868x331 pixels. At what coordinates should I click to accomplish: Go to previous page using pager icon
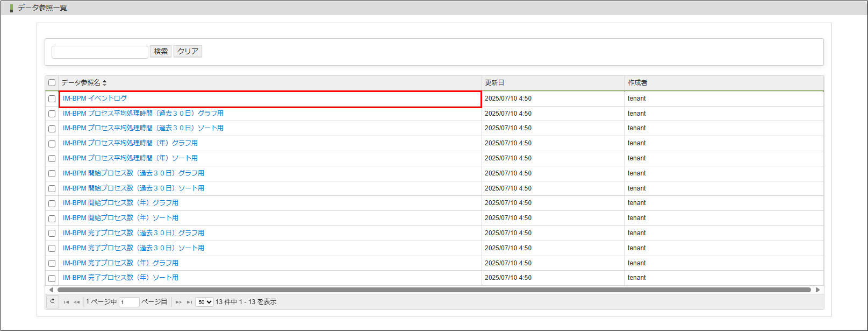(76, 302)
